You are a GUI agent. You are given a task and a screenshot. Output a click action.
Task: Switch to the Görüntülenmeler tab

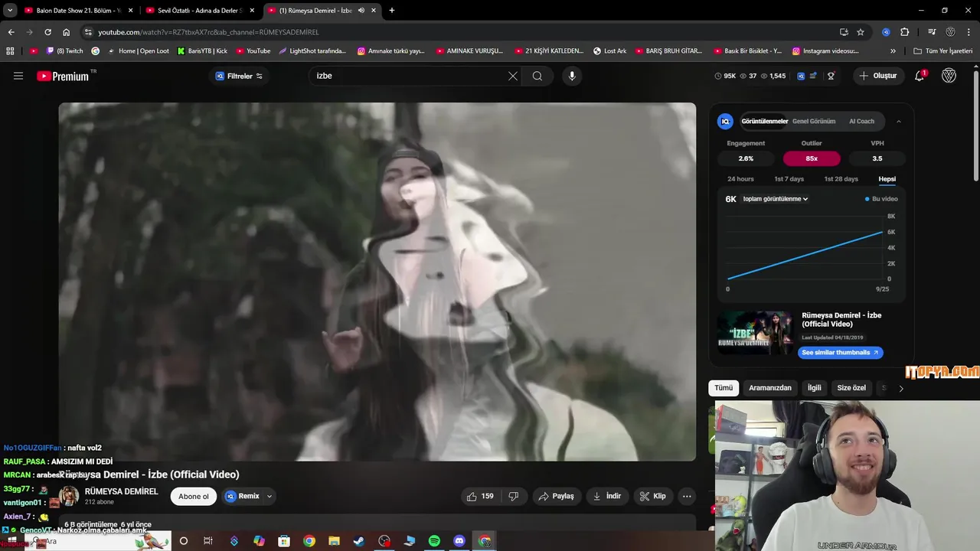(x=764, y=121)
